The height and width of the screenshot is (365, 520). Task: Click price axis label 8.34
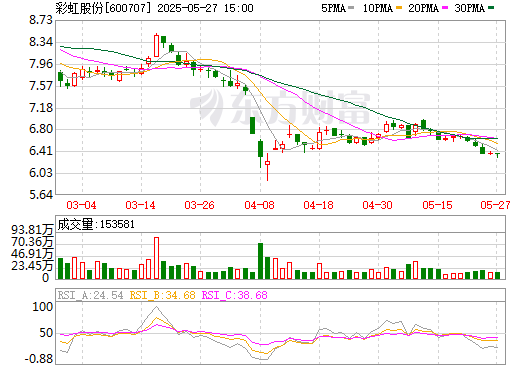tap(41, 42)
